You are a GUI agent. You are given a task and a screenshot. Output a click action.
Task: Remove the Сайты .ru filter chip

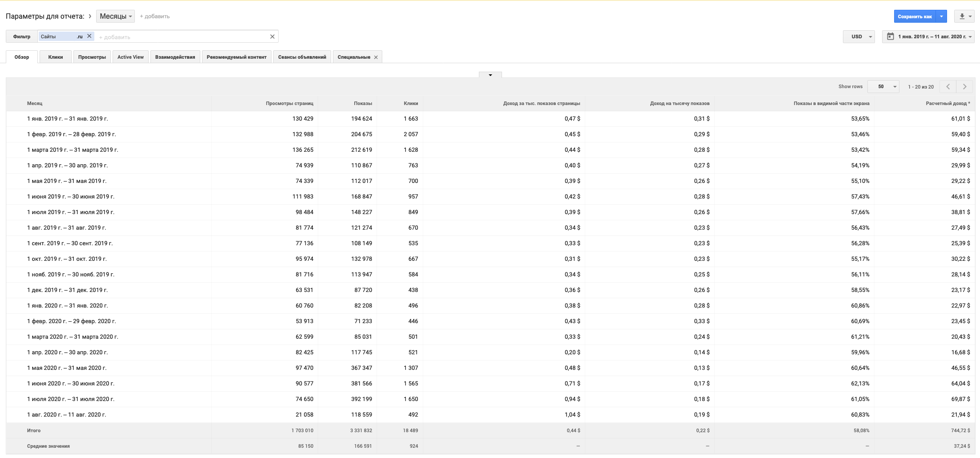(x=89, y=36)
